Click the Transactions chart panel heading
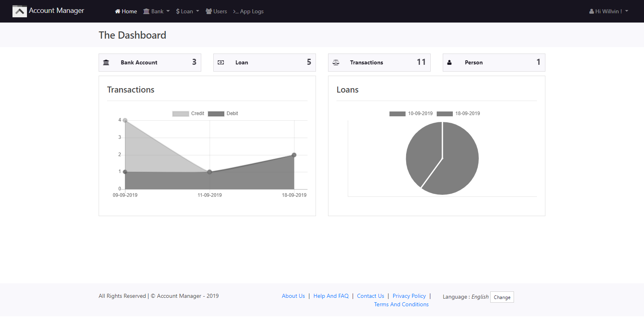Screen dimensions: 644x328 pos(131,90)
